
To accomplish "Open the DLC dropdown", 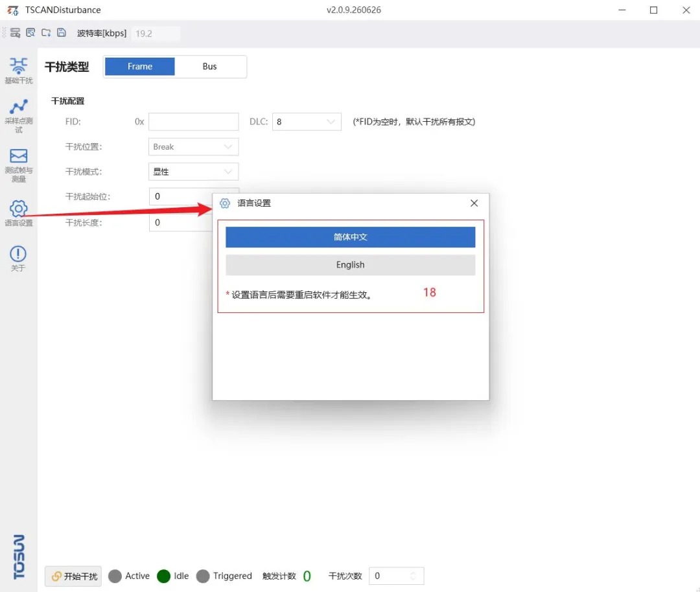I will pyautogui.click(x=307, y=122).
